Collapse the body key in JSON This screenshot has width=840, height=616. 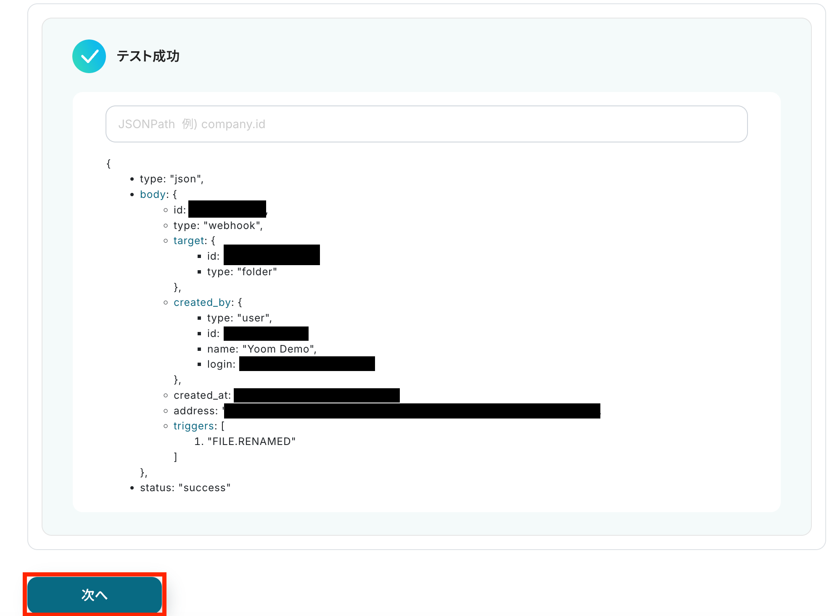153,195
